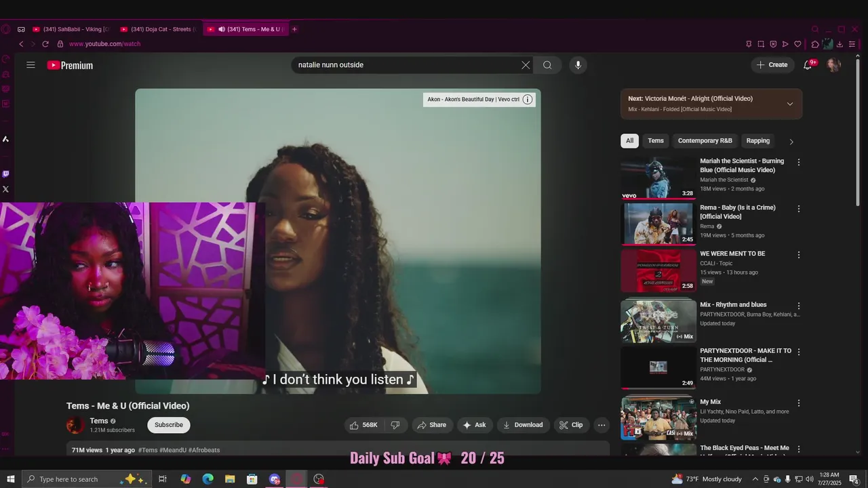Dislike the Tems video

(x=395, y=425)
